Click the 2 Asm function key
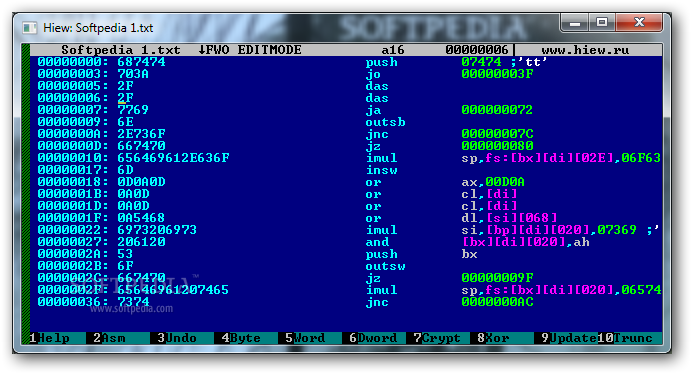 109,338
